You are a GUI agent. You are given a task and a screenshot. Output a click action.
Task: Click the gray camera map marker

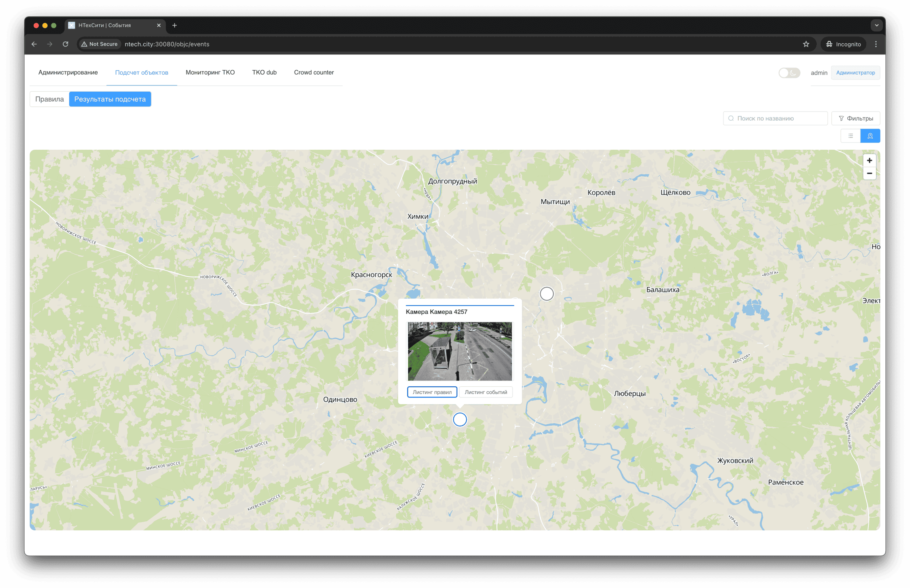tap(546, 294)
